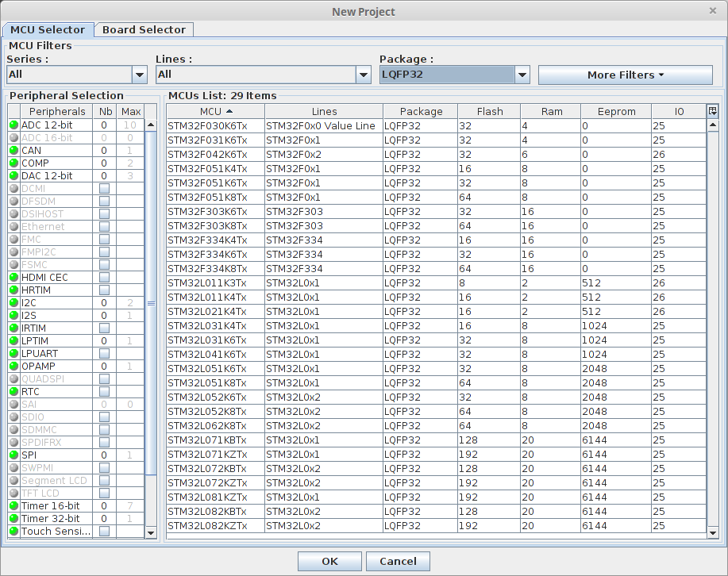Image resolution: width=728 pixels, height=576 pixels.
Task: Click the green status dot beside IRTIM
Action: tap(14, 328)
